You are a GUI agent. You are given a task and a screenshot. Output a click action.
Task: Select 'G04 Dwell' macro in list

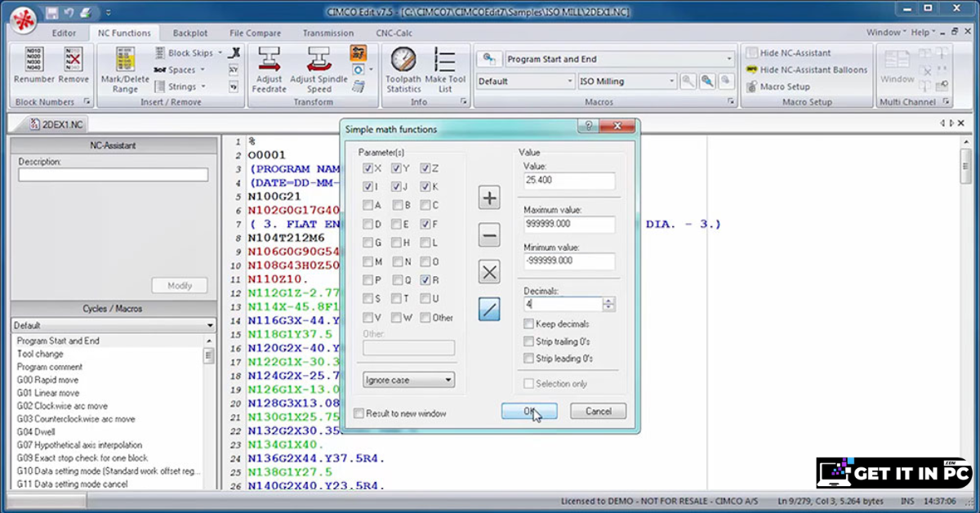[x=37, y=432]
